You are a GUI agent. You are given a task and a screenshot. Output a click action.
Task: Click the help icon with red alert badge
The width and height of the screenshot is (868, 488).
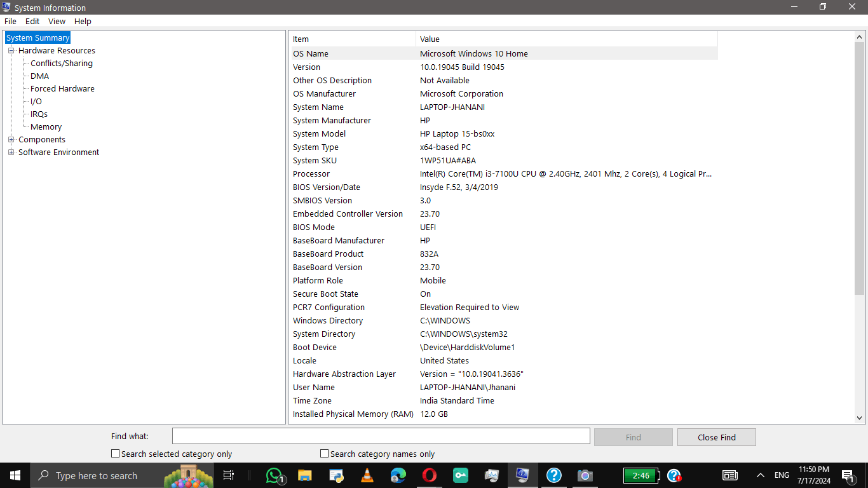point(674,475)
